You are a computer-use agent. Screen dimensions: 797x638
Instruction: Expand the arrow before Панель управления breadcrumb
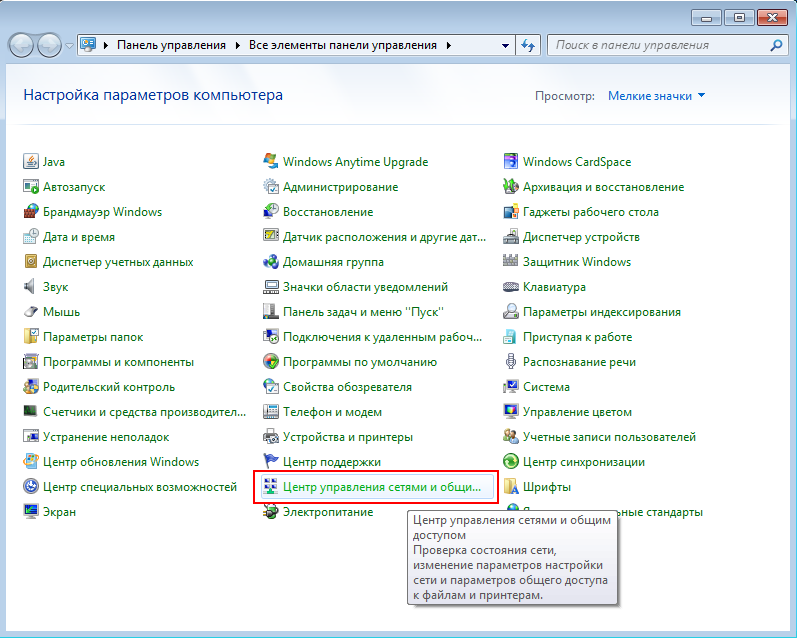click(106, 45)
